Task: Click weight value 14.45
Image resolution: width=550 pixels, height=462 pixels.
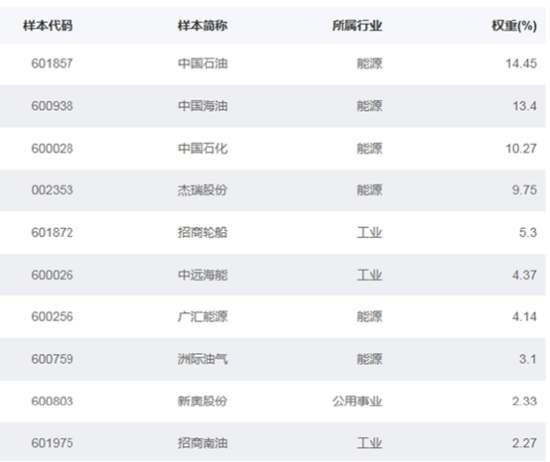Action: click(x=521, y=63)
